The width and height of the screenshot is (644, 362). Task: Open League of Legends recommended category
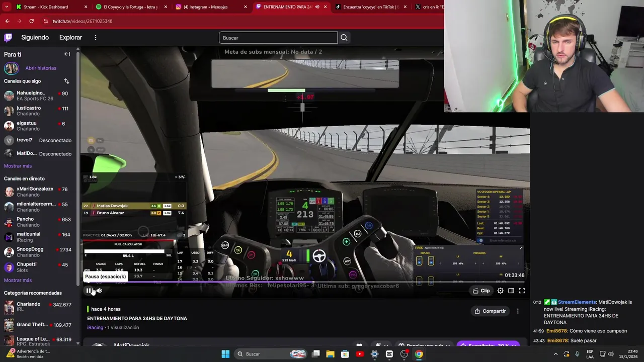pos(38,342)
